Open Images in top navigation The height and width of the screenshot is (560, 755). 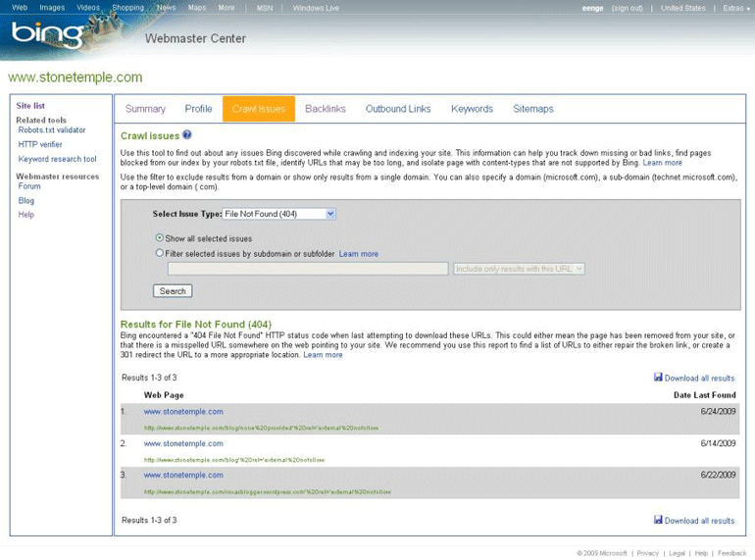coord(52,8)
